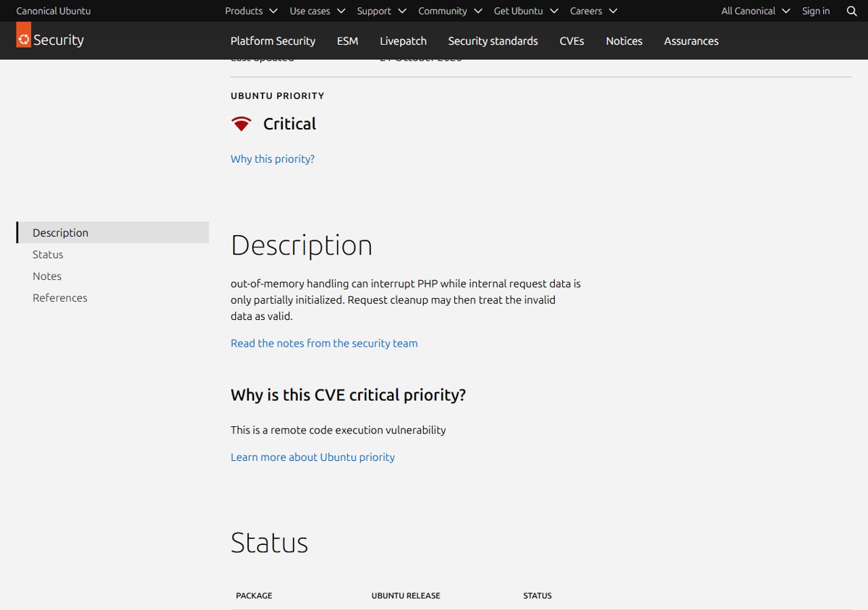Click the out-of-memory handling description paragraph
Screen dimensions: 868x610
point(406,300)
